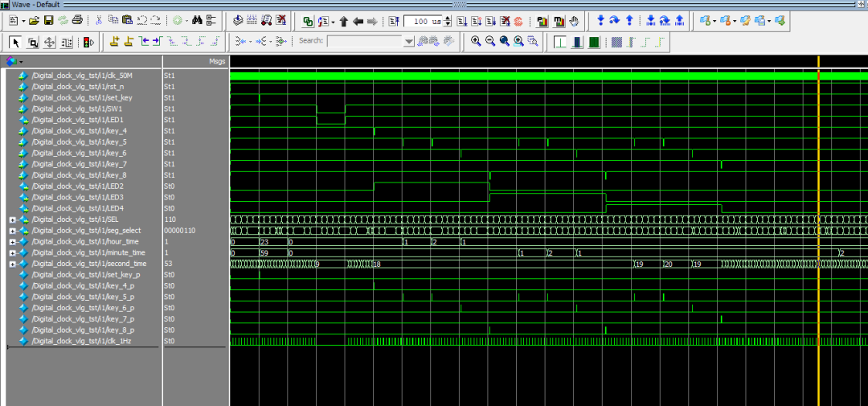Click the Paste clipboard icon
The height and width of the screenshot is (406, 868).
coord(127,20)
